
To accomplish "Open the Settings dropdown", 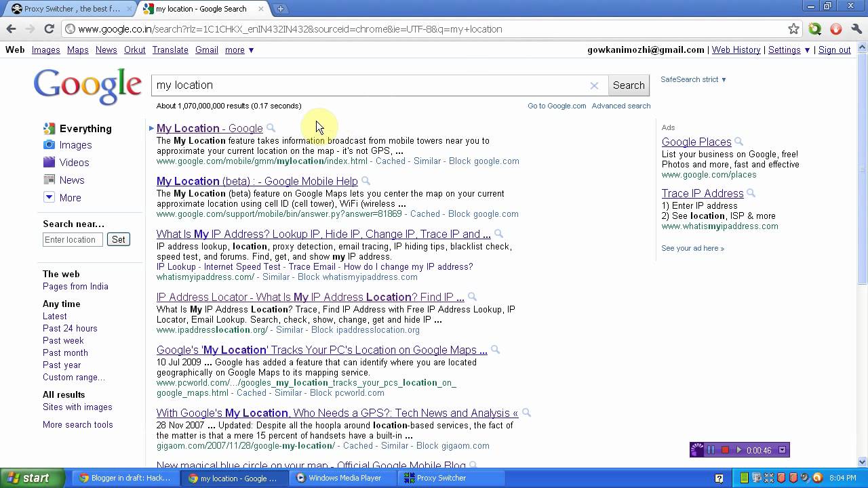I will click(x=789, y=50).
